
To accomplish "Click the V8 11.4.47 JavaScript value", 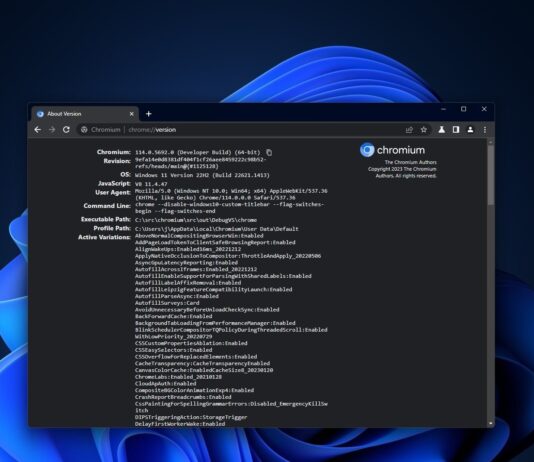I will point(151,184).
